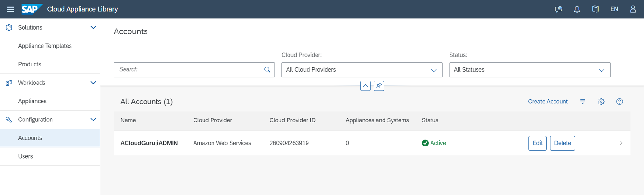Delete the ACloudGurujiADMIN account
Screen dimensions: 644x195
pyautogui.click(x=562, y=143)
